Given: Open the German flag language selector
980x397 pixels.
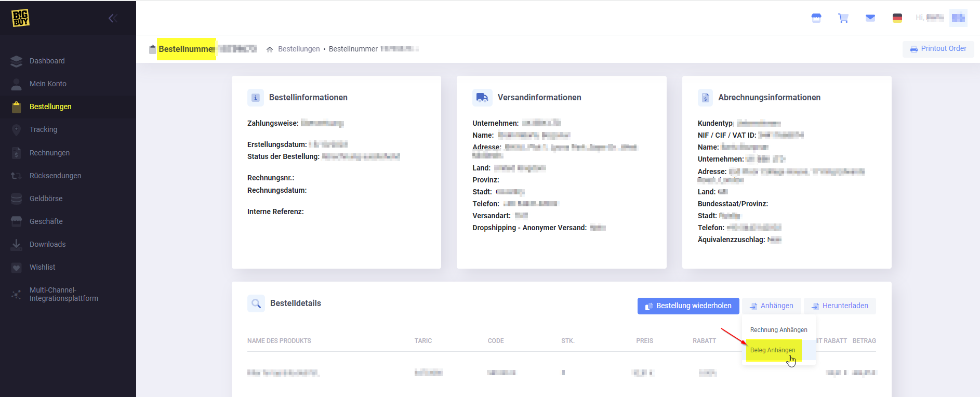Looking at the screenshot, I should 897,18.
